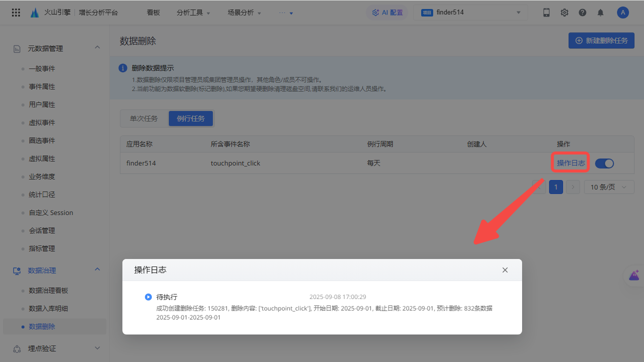Open 指标管理 in the sidebar
Viewport: 644px width, 362px height.
click(42, 248)
